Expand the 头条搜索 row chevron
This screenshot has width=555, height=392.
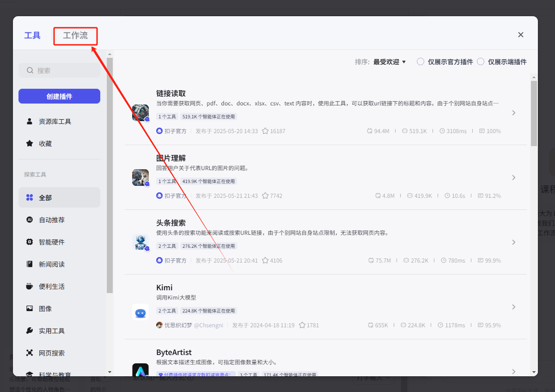pyautogui.click(x=513, y=242)
